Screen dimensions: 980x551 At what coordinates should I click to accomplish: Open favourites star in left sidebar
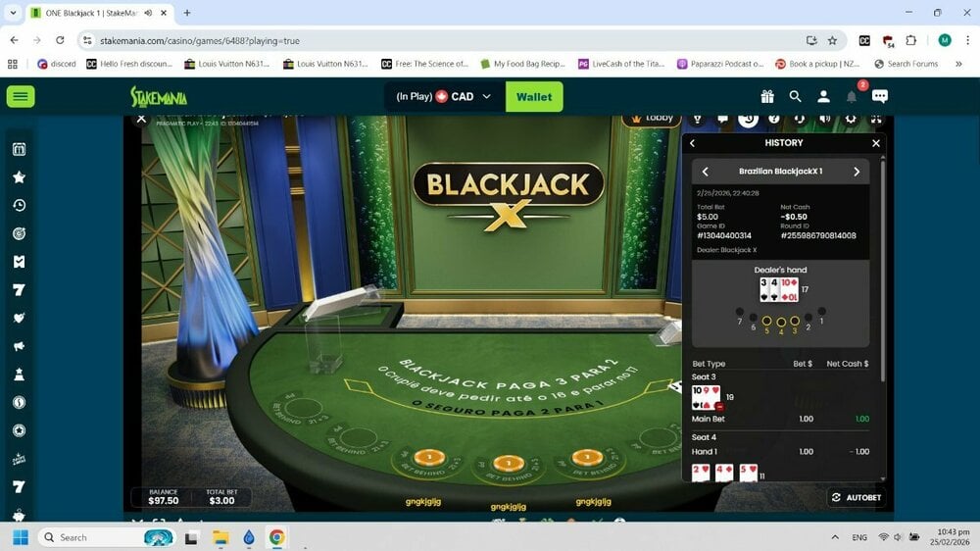[19, 177]
